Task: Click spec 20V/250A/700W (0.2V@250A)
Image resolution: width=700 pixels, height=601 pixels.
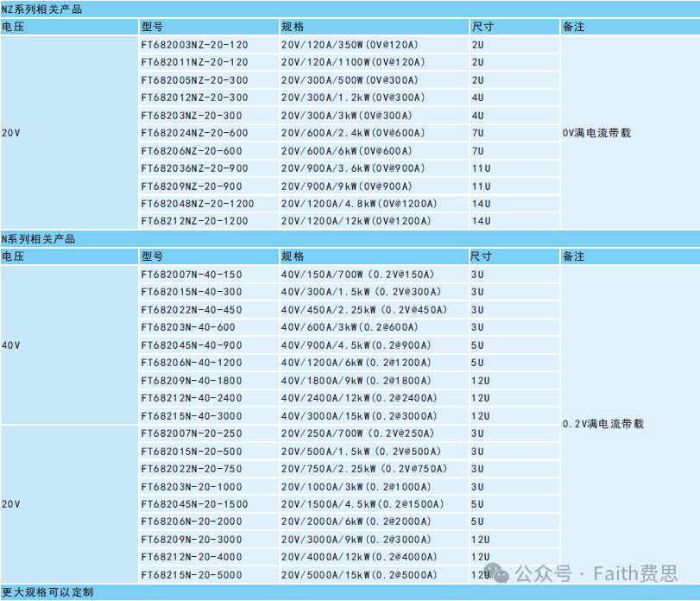Action: pos(357,433)
